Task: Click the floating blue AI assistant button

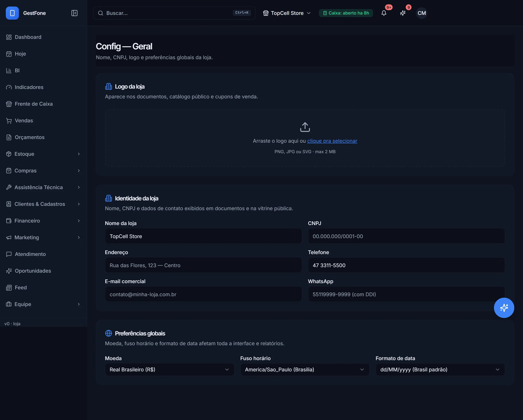Action: point(504,308)
